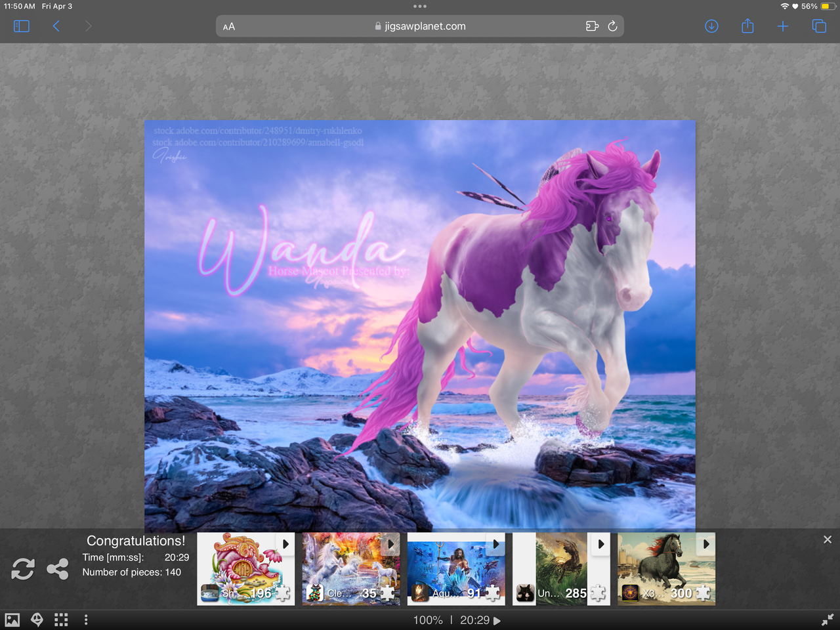Tap the three-dot multitasking menu at top
This screenshot has width=840, height=630.
(420, 6)
